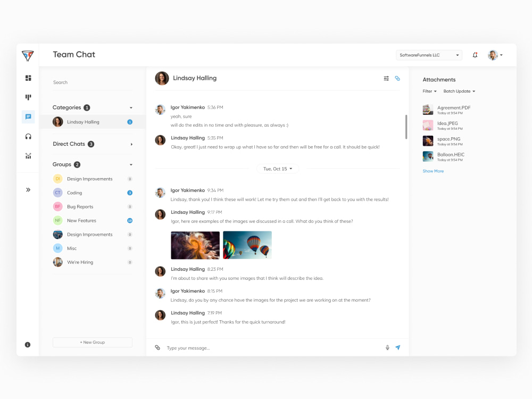Open the Tue, Oct 15 date dropdown
Image resolution: width=532 pixels, height=399 pixels.
point(278,169)
